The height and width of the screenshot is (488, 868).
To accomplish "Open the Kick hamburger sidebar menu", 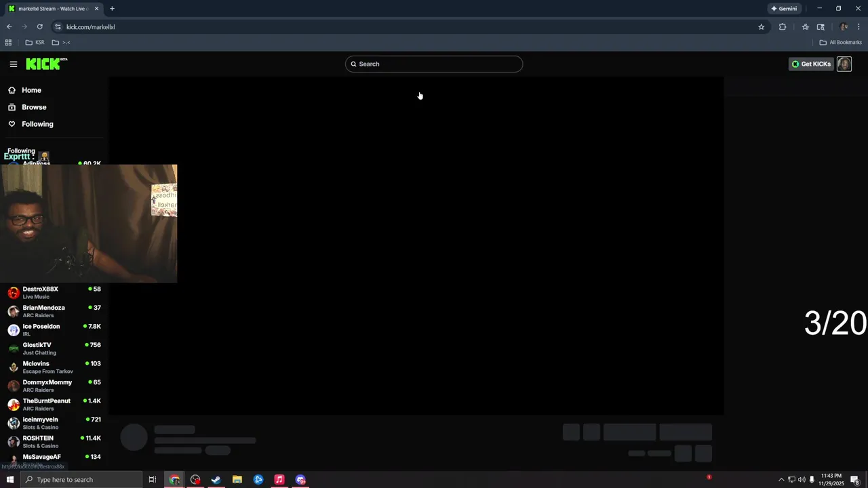I will click(13, 64).
